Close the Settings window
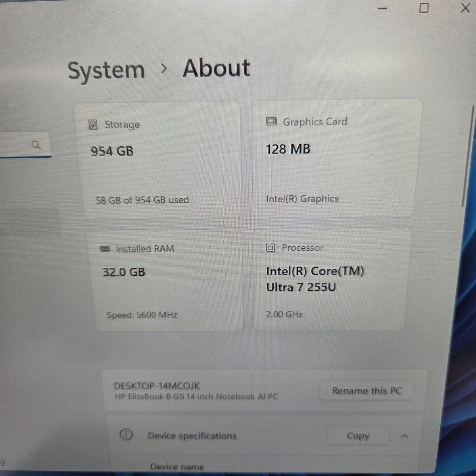 click(465, 8)
